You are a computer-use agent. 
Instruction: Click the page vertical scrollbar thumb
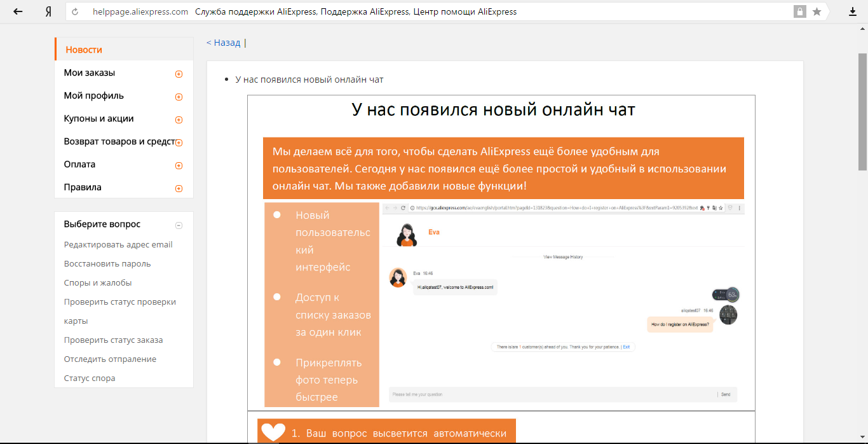point(862,111)
